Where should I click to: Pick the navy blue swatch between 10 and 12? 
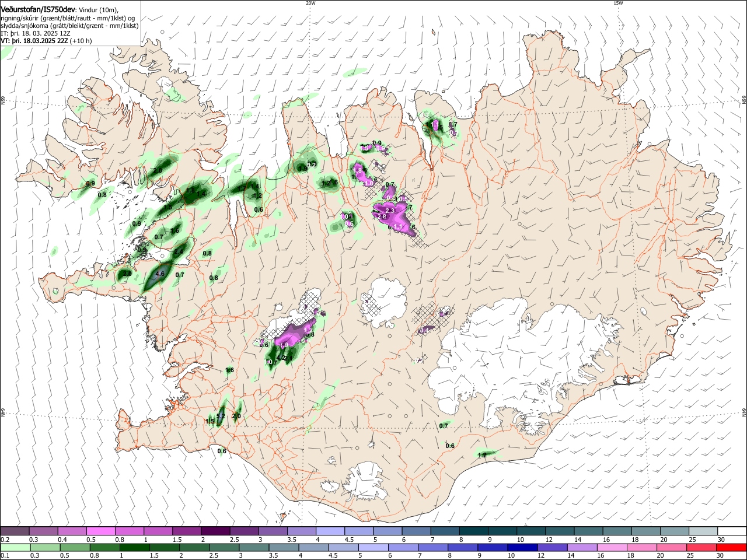[521, 547]
